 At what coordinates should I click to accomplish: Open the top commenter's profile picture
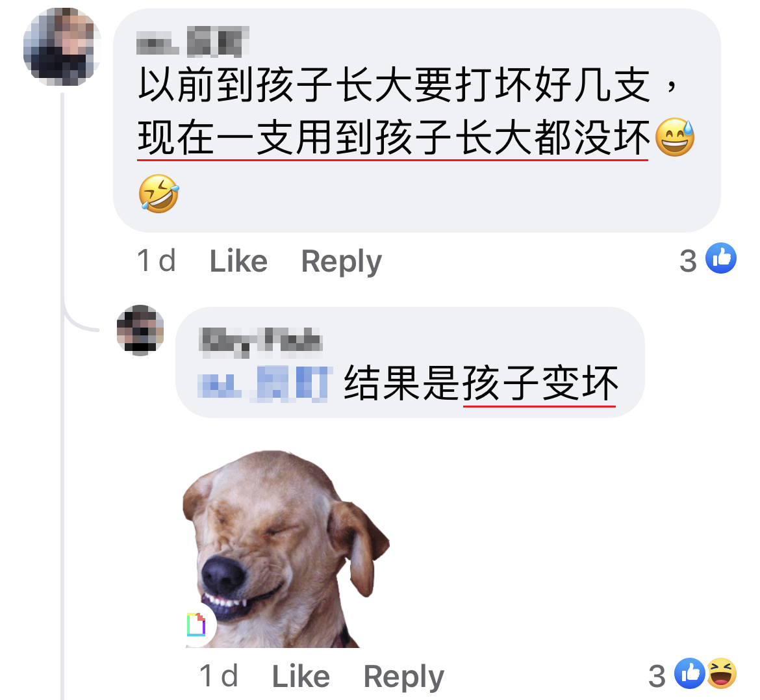[62, 47]
